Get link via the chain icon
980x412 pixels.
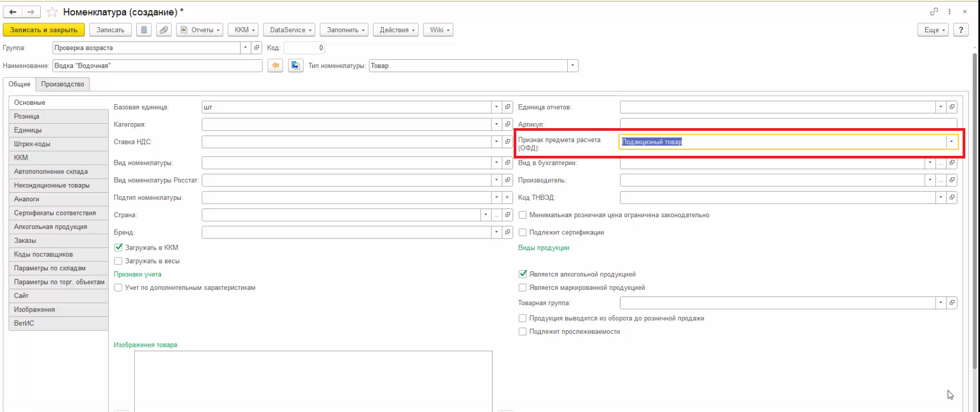[x=934, y=11]
